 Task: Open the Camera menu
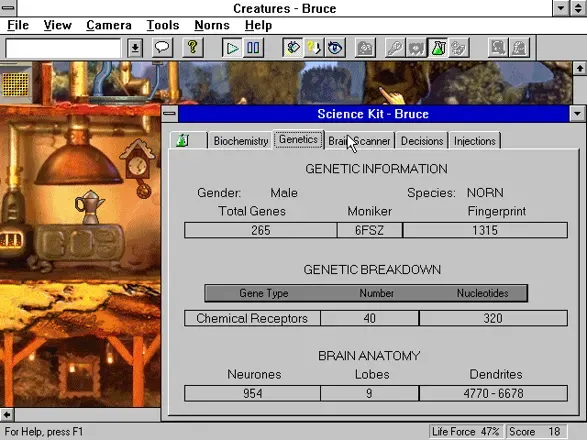pos(109,25)
